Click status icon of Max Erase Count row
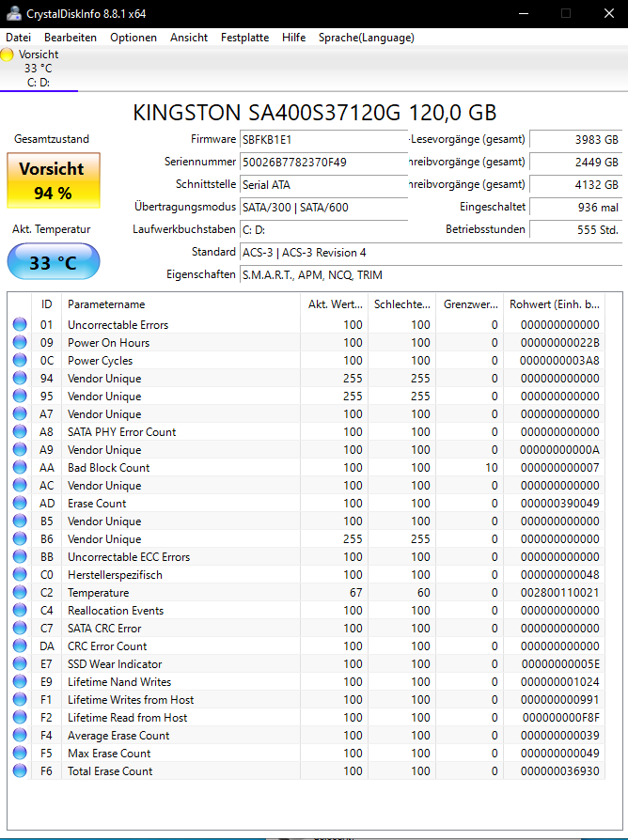 click(20, 753)
